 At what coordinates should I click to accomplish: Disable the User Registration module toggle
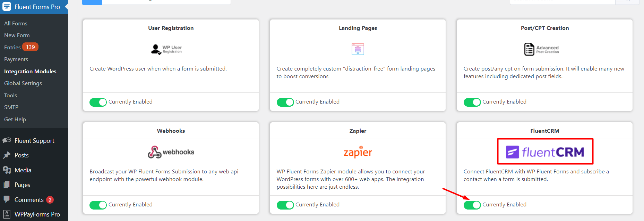98,102
